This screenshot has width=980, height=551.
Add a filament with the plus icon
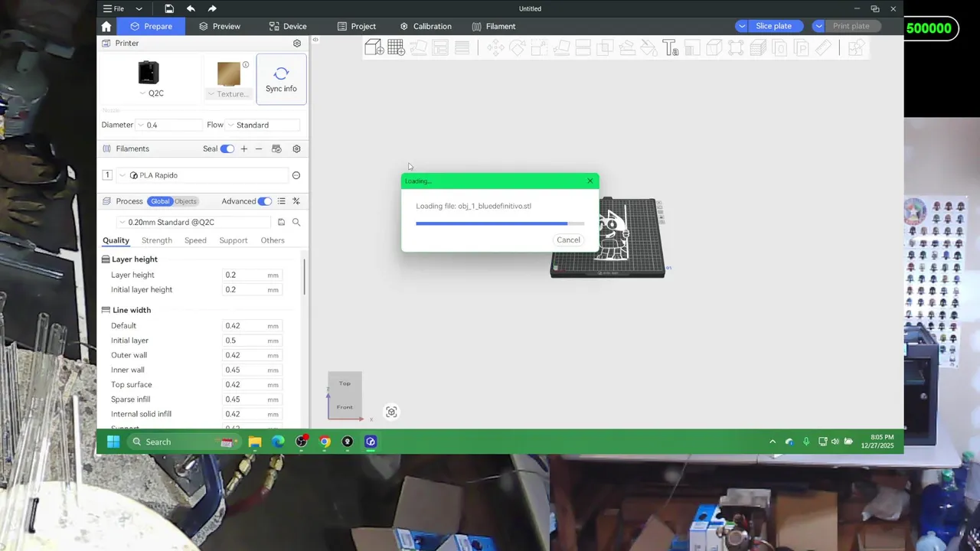tap(243, 148)
